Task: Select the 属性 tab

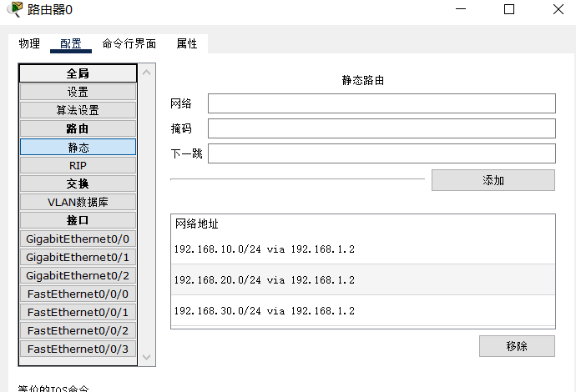Action: click(x=186, y=43)
